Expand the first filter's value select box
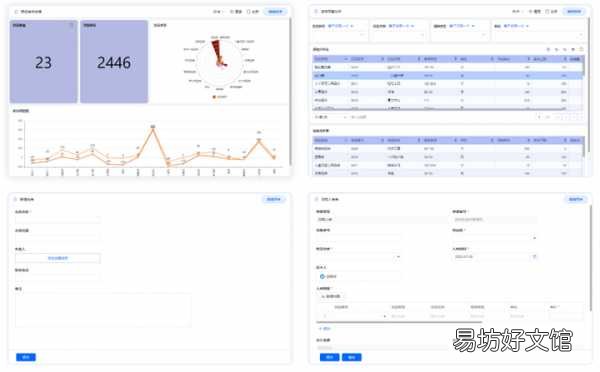 (x=339, y=35)
